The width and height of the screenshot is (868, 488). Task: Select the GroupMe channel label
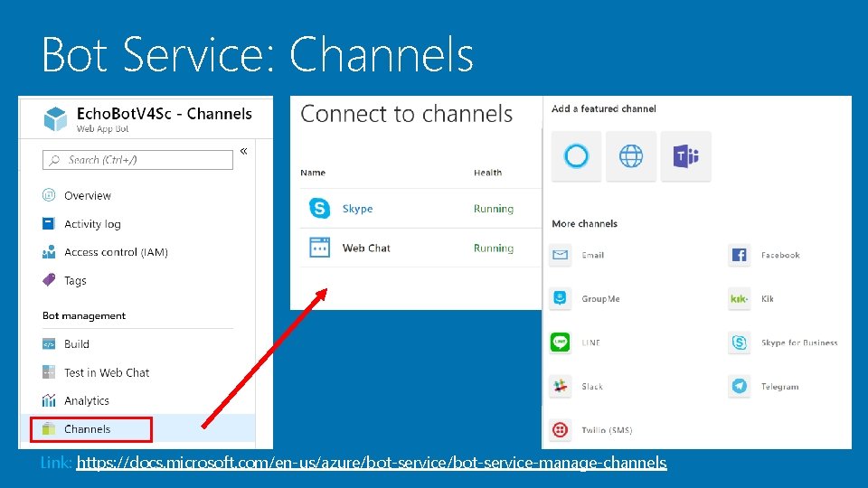click(x=600, y=299)
